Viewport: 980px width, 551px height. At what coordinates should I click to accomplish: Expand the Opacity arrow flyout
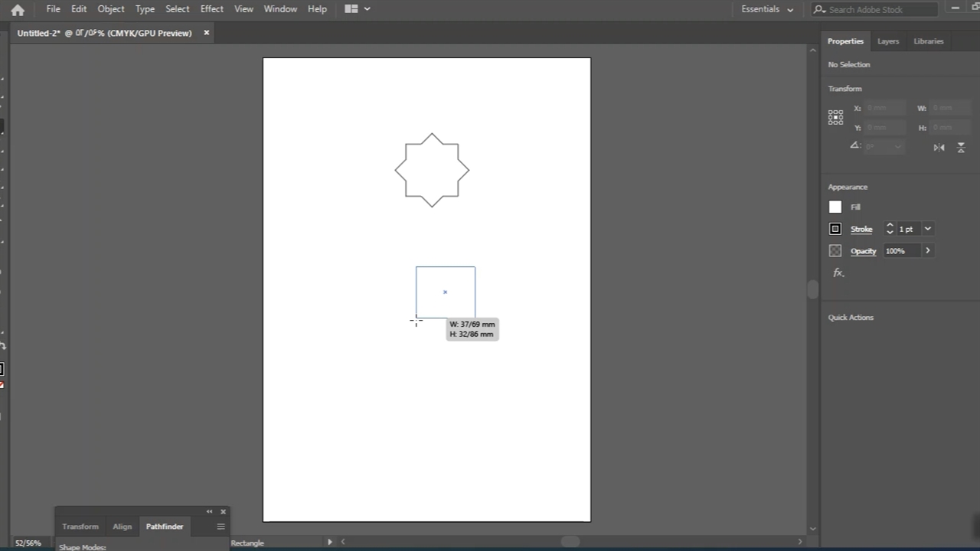click(928, 251)
